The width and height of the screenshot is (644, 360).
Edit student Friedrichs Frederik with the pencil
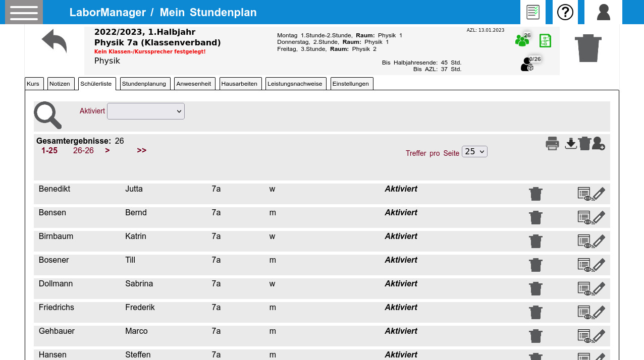(x=599, y=313)
